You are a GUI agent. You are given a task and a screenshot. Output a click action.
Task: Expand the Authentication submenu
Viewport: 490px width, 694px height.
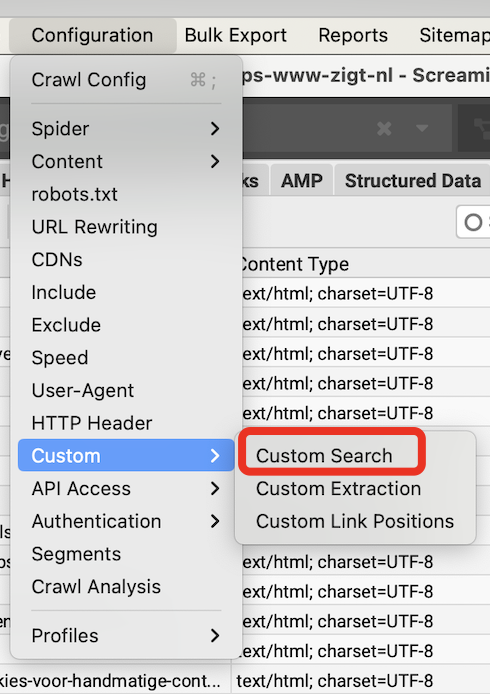point(126,521)
